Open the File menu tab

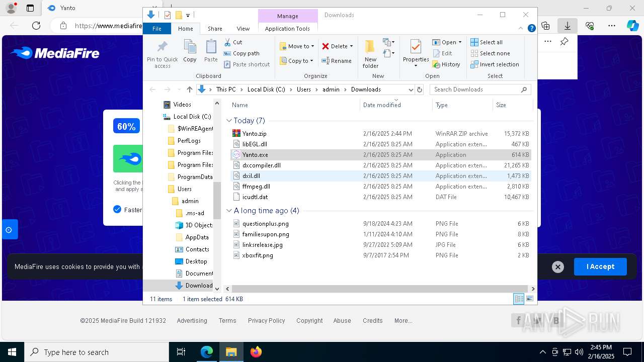(157, 29)
